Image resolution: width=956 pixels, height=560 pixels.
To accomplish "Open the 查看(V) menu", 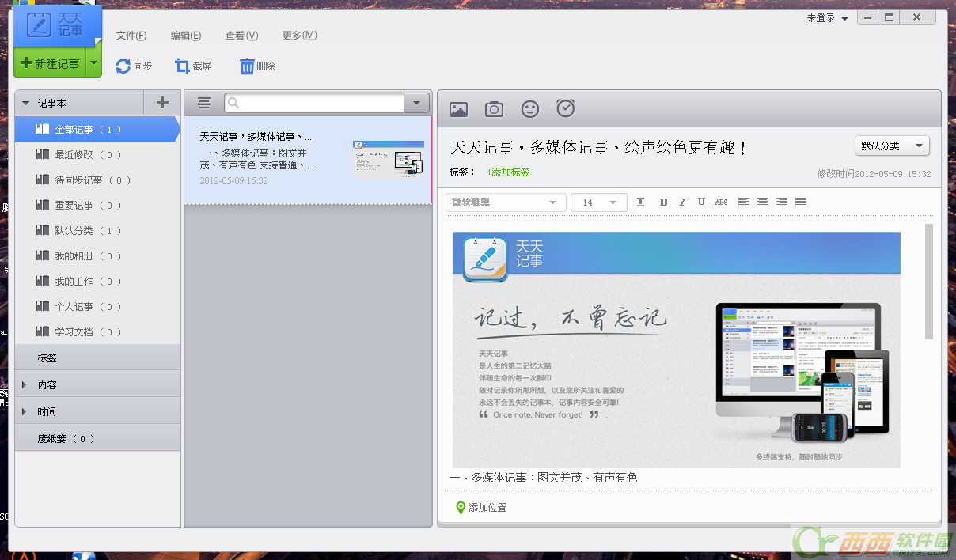I will pos(241,36).
